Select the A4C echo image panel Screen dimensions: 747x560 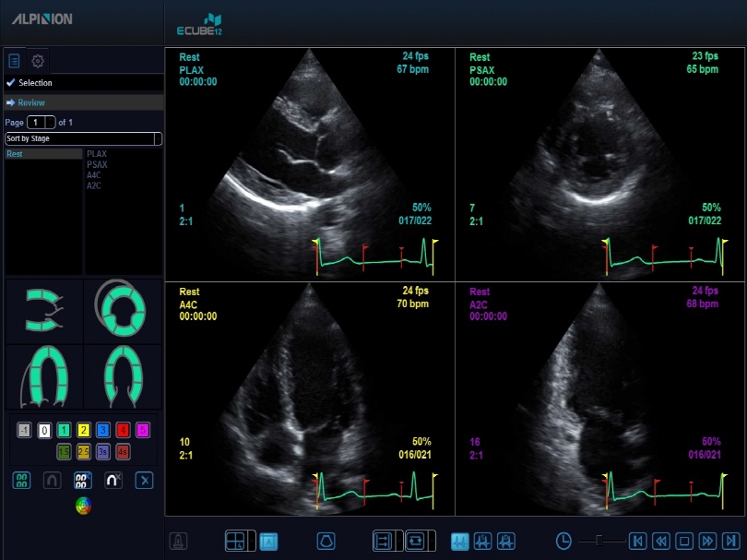click(310, 399)
